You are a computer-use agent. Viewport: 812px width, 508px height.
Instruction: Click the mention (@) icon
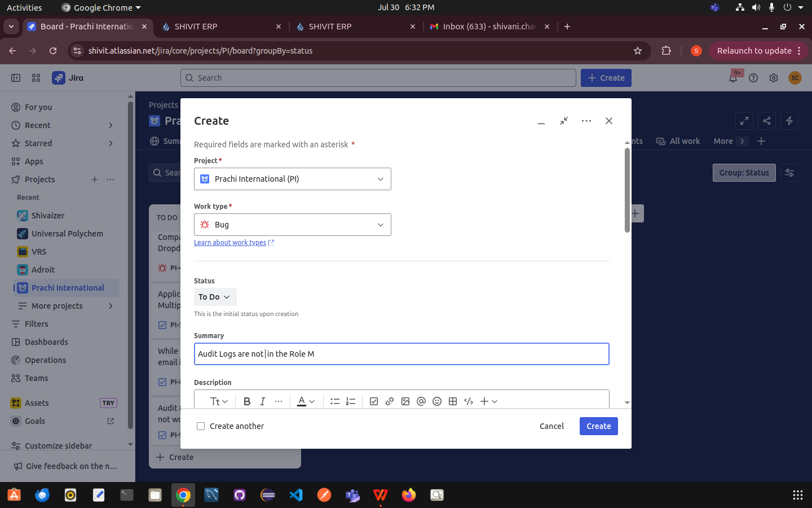[421, 401]
